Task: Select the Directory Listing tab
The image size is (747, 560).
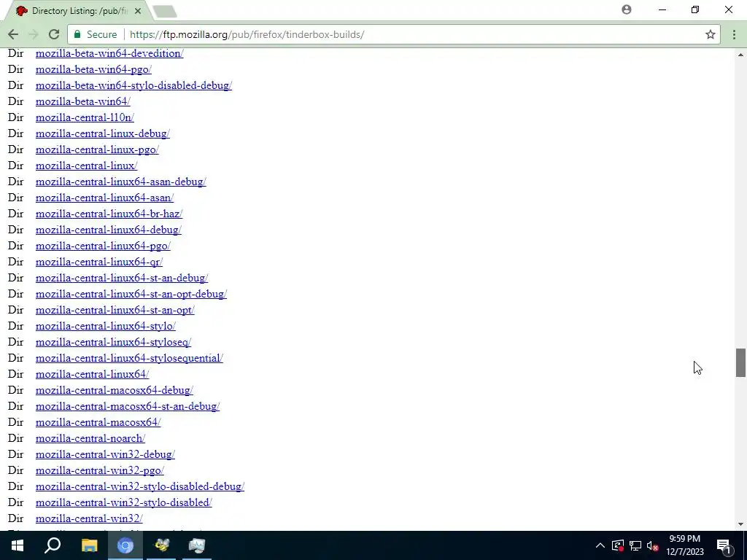Action: coord(79,10)
